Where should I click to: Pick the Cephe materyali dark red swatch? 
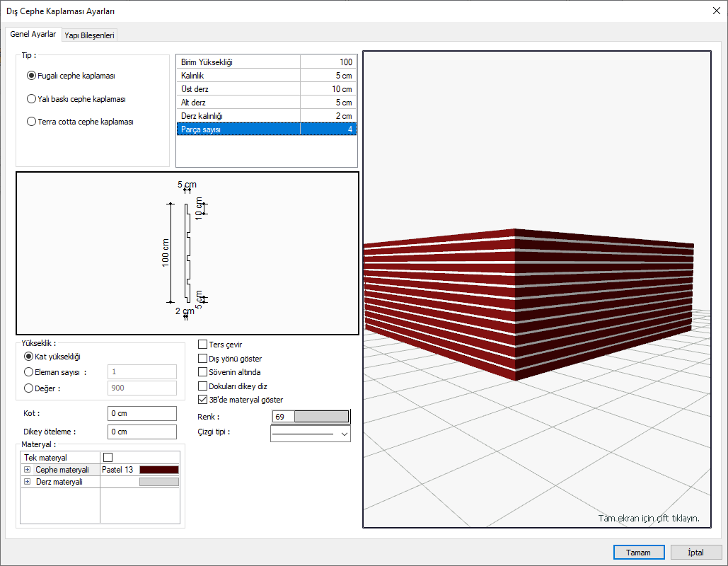point(159,470)
